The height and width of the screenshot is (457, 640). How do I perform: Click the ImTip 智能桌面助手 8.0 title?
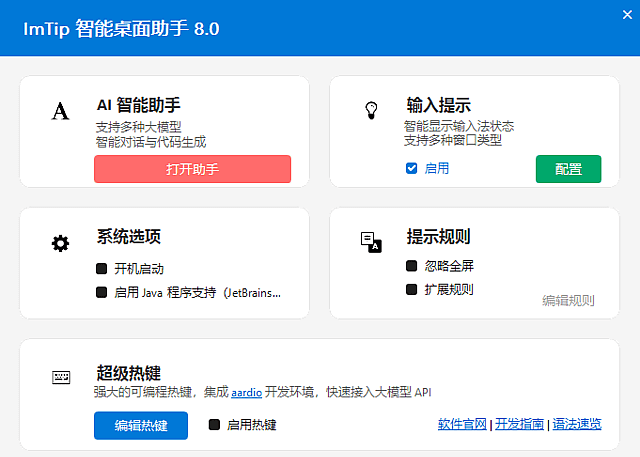(x=121, y=29)
